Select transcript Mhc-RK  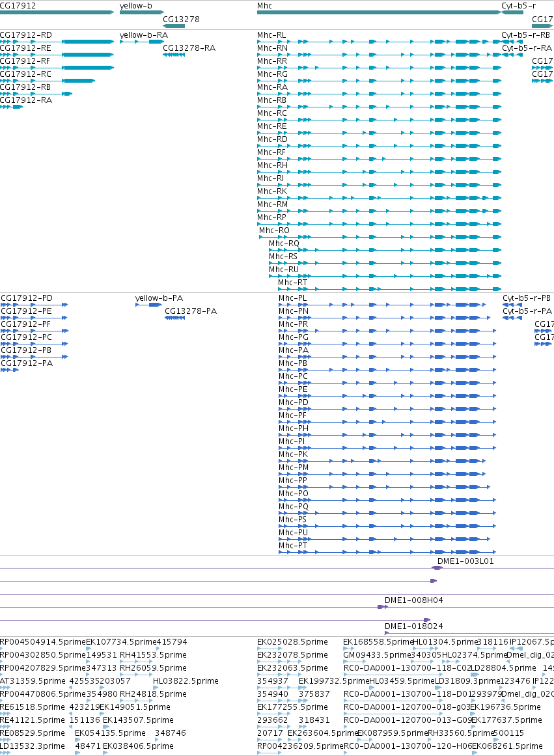coord(272,191)
